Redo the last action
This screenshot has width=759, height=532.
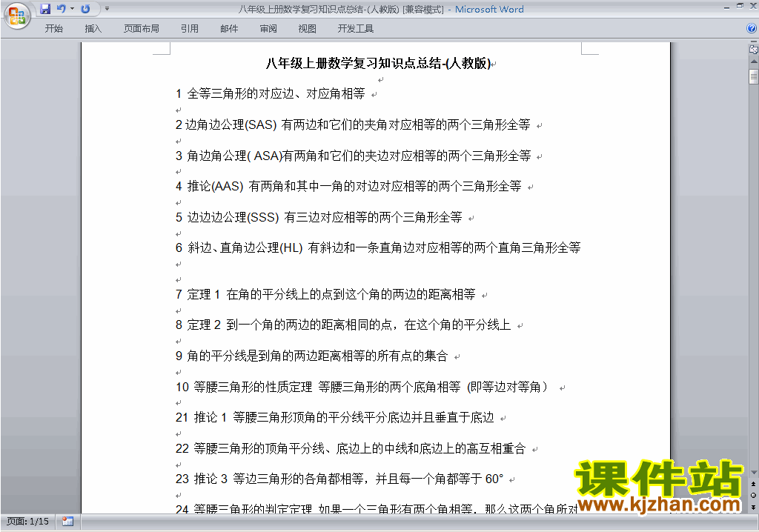click(85, 9)
